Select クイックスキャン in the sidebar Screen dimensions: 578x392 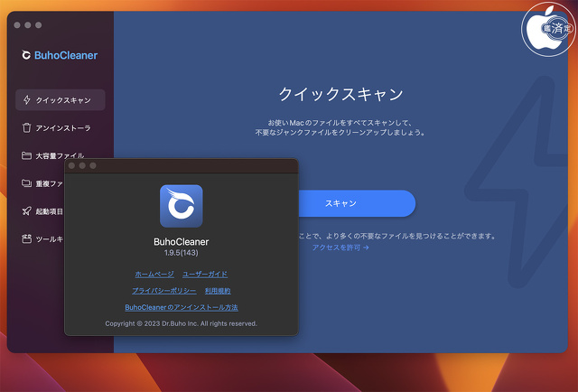61,100
